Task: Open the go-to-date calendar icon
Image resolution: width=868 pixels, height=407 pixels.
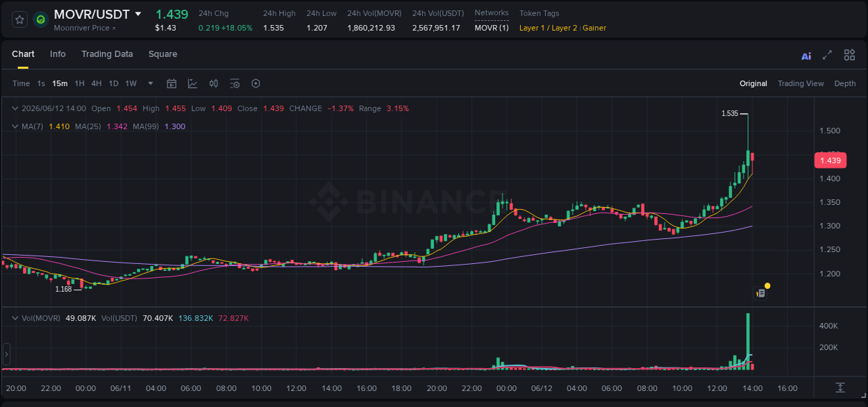Action: [172, 83]
